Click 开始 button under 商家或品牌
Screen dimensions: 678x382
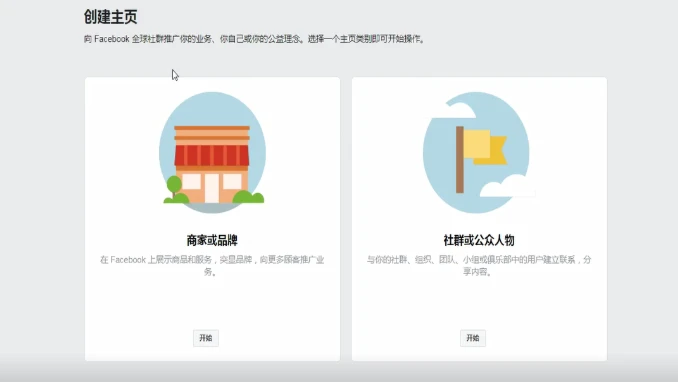click(206, 338)
